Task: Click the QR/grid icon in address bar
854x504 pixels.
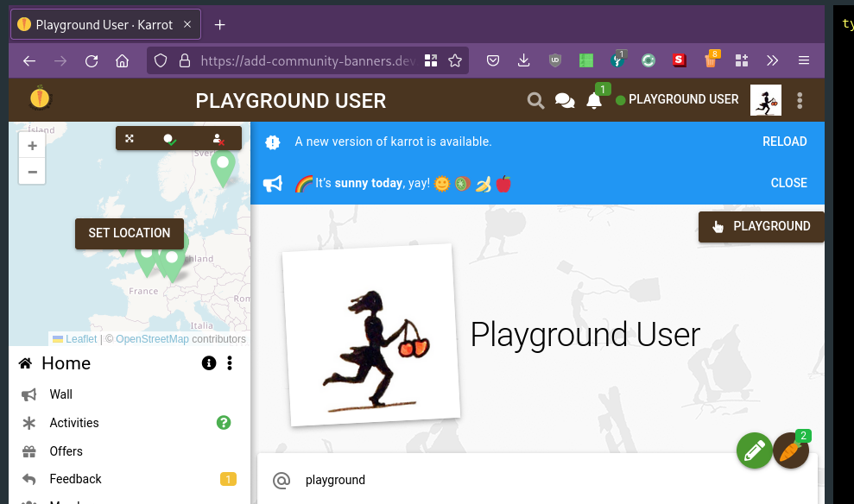Action: 431,61
